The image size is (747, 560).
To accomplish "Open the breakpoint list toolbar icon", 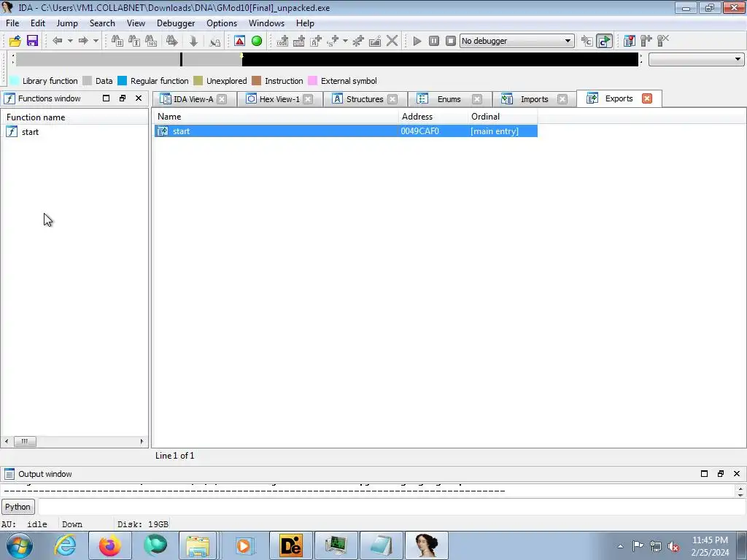I will click(629, 41).
